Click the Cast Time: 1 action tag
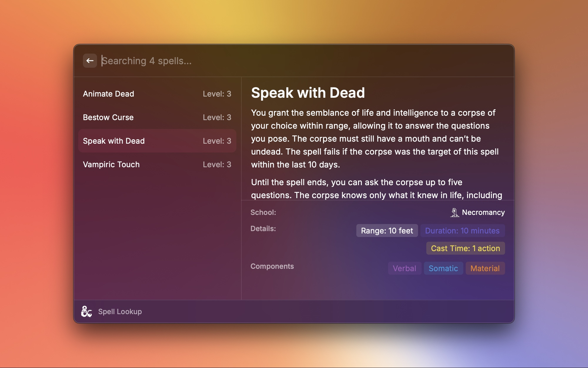Screen dimensions: 588x368 click(465, 248)
